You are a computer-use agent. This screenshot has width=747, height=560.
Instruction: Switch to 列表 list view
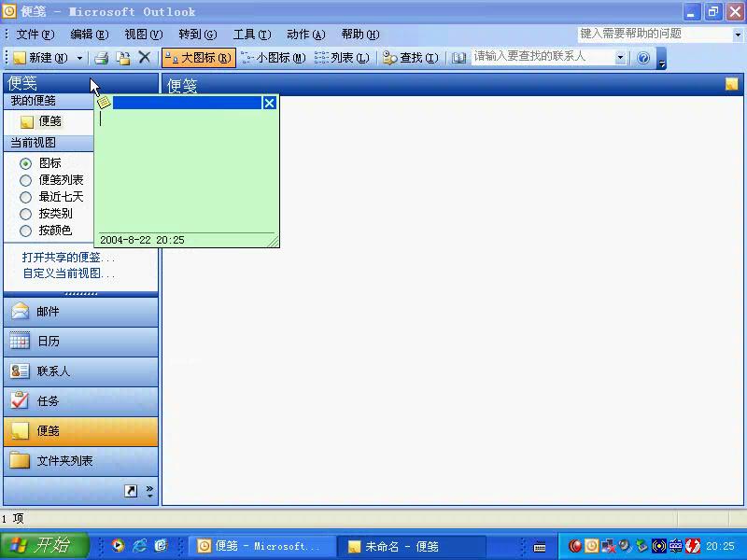pos(342,58)
